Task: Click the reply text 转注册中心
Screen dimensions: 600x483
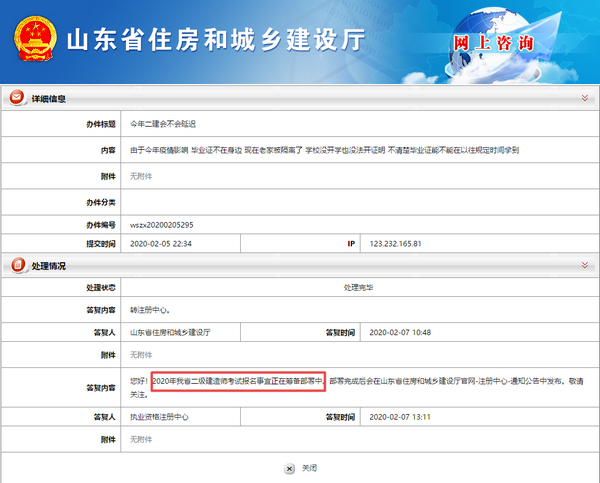Action: [151, 309]
